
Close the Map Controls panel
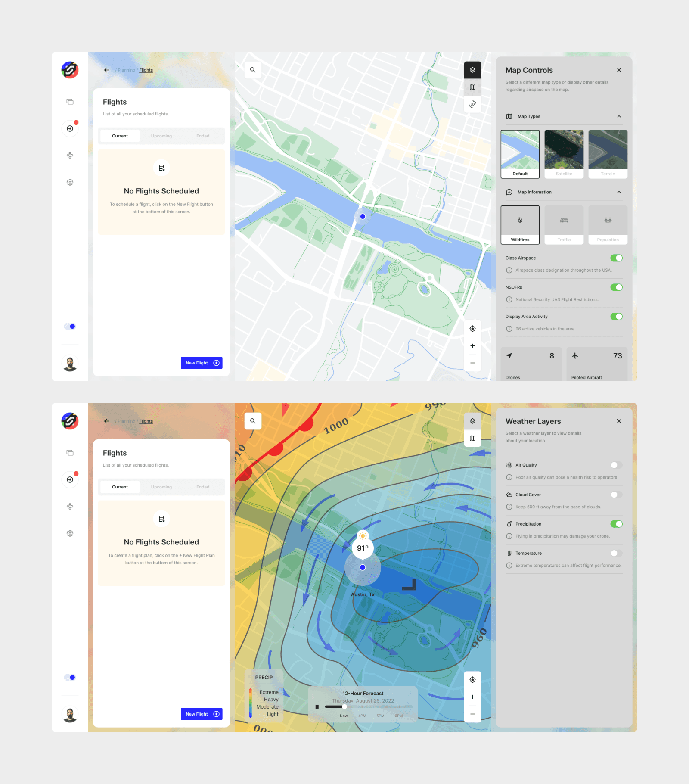[619, 70]
